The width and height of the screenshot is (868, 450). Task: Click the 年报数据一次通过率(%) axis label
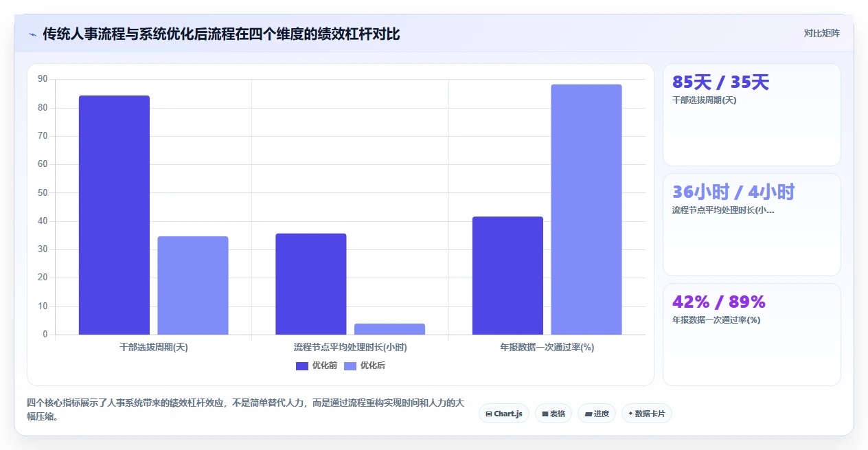547,348
